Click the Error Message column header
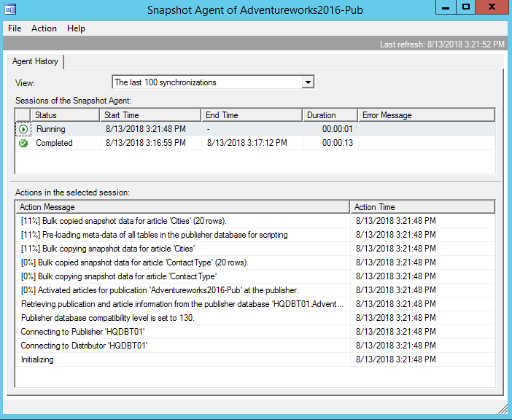The height and width of the screenshot is (420, 512). tap(425, 115)
